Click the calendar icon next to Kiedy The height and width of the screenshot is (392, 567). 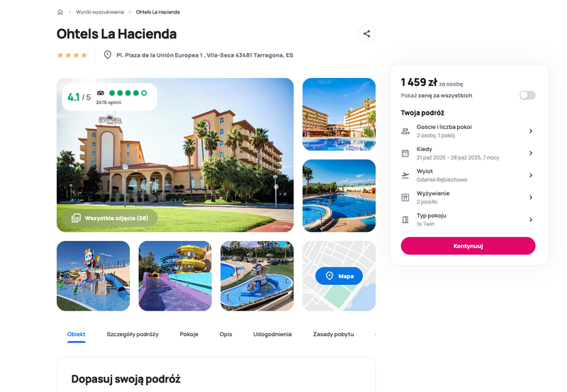[x=405, y=153]
